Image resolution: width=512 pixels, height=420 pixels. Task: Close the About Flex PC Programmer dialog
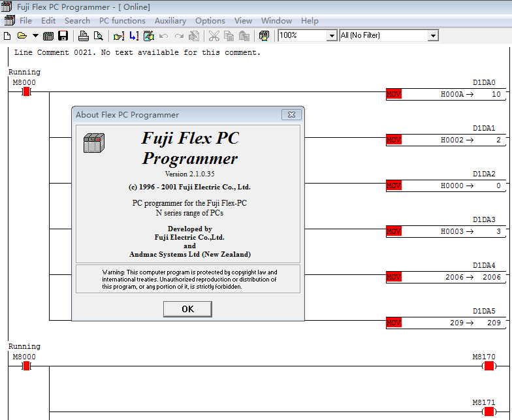290,115
